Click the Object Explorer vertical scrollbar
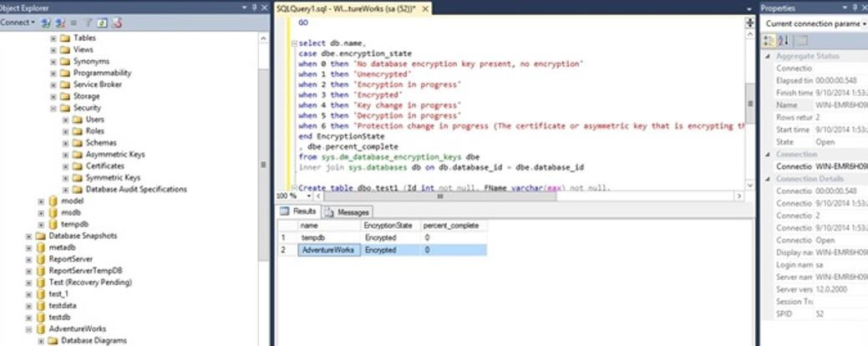The width and height of the screenshot is (868, 346). (263, 165)
